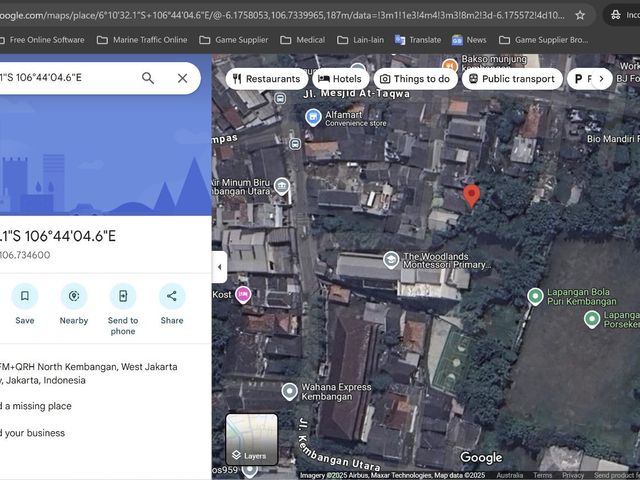The image size is (640, 480).
Task: Click Send product feedback link
Action: pos(617,475)
